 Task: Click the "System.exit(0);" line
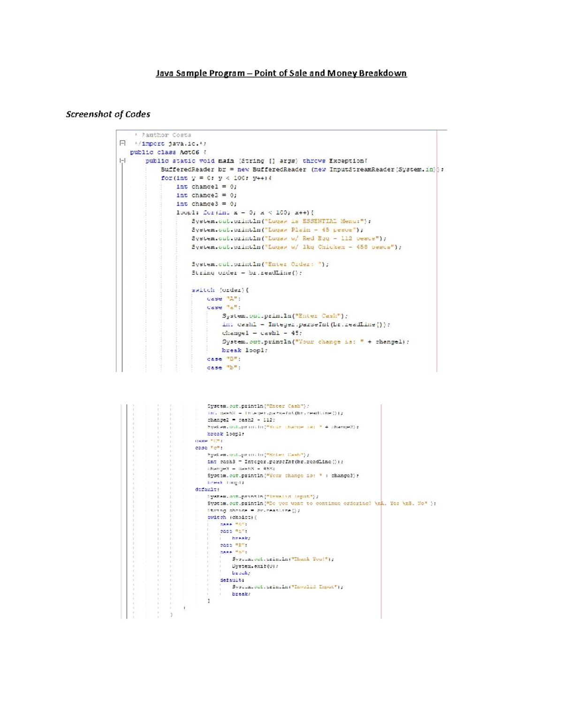click(255, 566)
